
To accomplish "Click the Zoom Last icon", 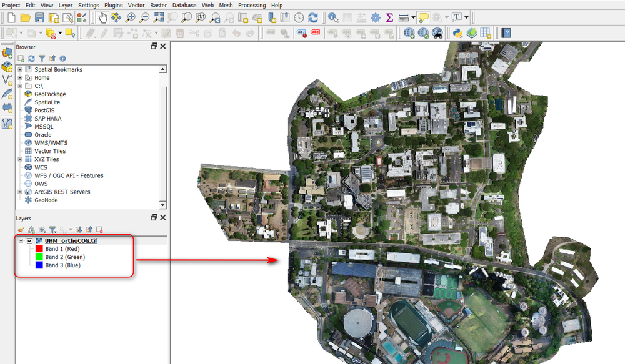I will [x=215, y=18].
